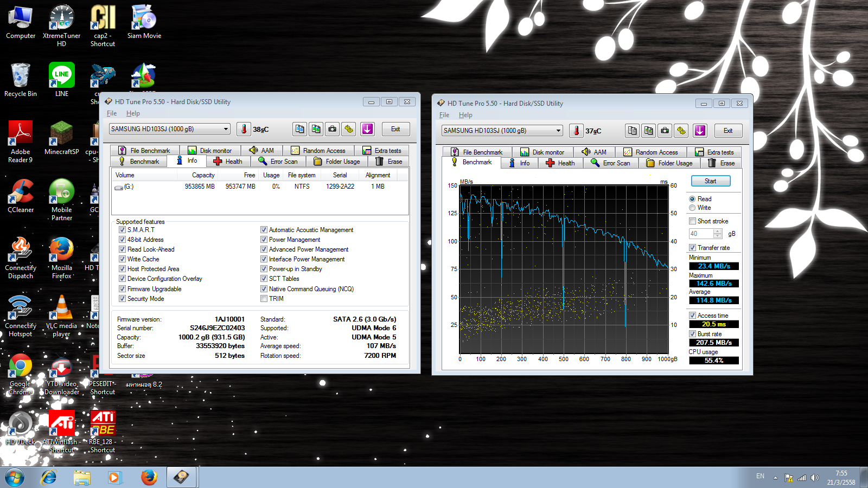Open Options icon in left HD Tune window
The height and width of the screenshot is (488, 868).
click(349, 129)
